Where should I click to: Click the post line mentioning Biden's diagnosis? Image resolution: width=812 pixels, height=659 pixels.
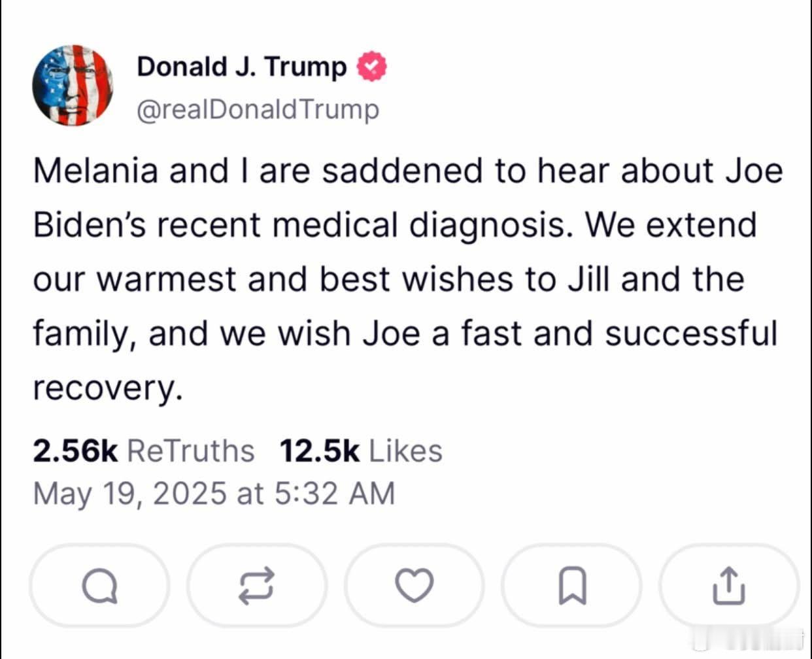pyautogui.click(x=395, y=225)
